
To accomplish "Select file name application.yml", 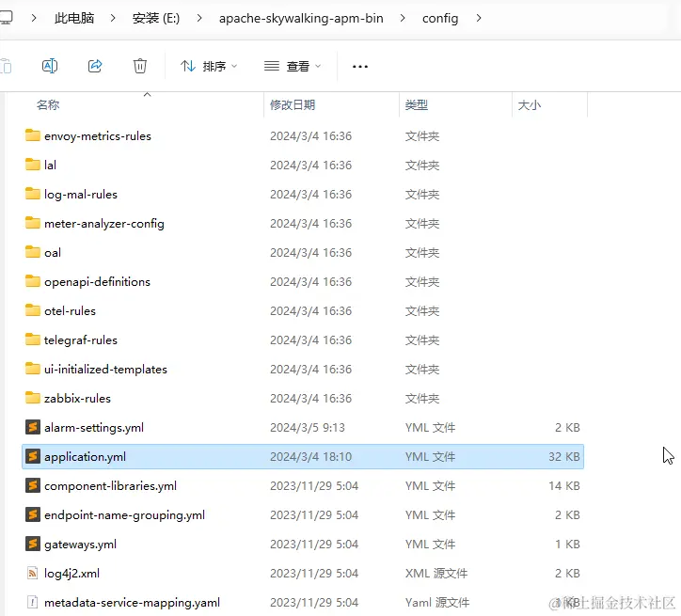I will click(85, 457).
